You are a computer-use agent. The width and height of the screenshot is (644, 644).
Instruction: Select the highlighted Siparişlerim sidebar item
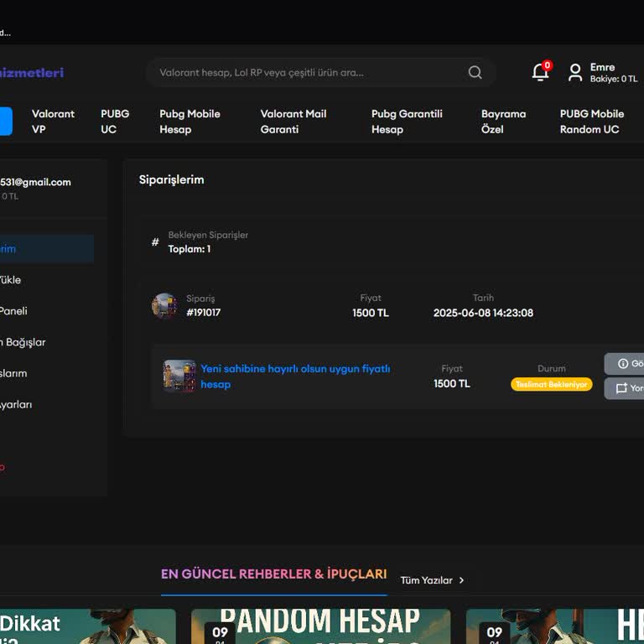click(47, 249)
